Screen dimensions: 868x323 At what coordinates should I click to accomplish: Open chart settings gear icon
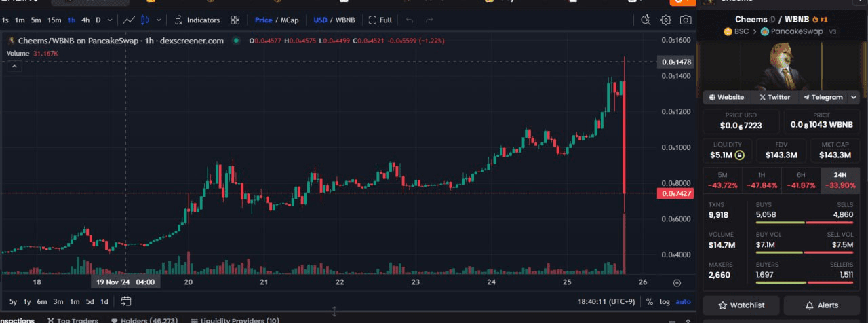(666, 20)
